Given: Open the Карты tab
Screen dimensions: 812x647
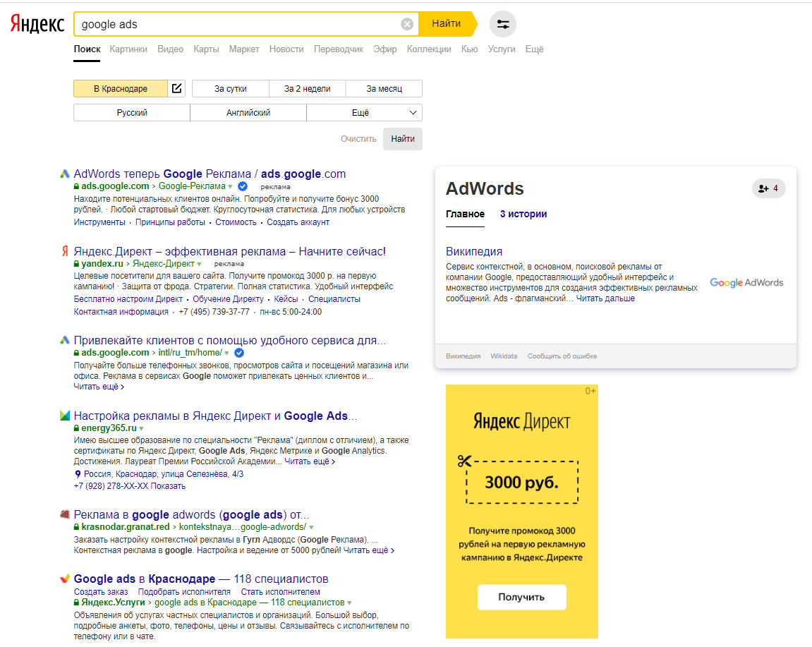Looking at the screenshot, I should (206, 49).
